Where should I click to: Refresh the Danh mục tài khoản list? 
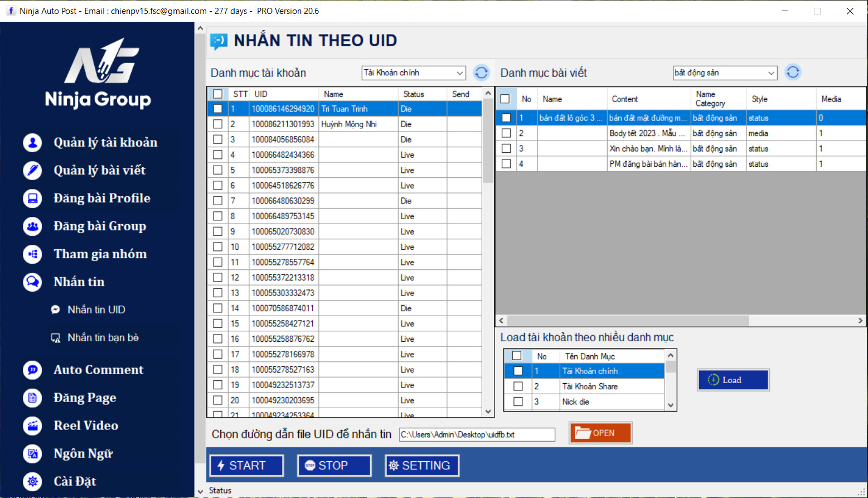pyautogui.click(x=481, y=72)
